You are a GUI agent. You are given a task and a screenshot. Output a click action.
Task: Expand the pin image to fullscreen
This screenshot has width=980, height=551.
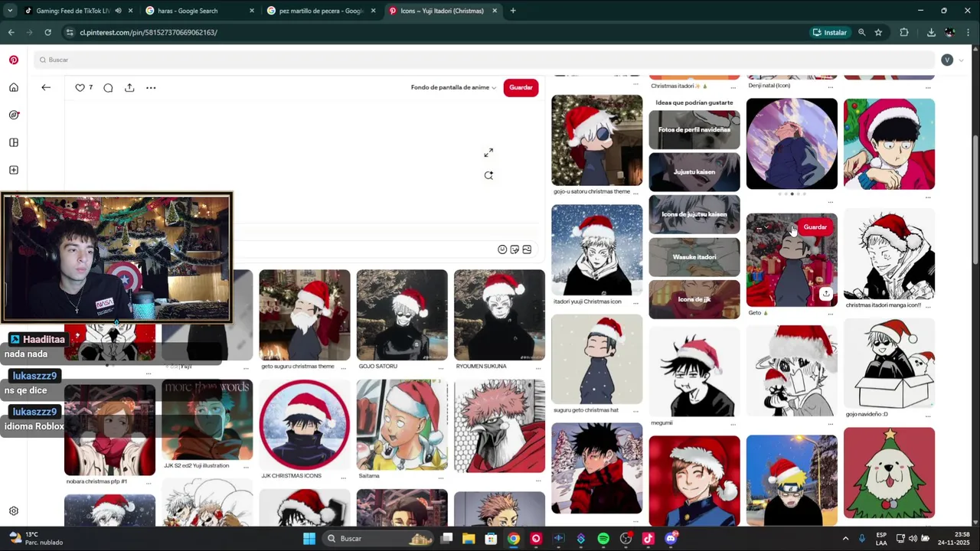pos(488,153)
